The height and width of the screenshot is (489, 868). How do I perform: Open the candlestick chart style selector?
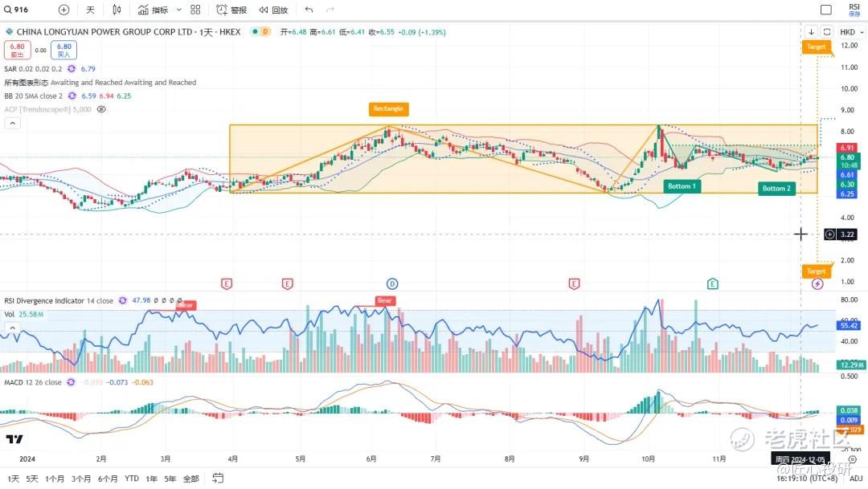[117, 10]
